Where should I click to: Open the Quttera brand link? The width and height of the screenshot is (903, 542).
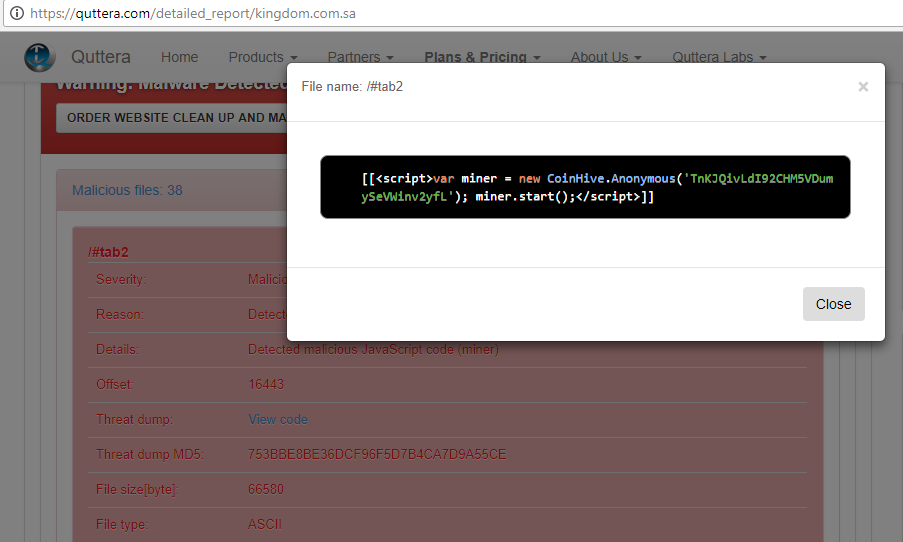pos(101,57)
